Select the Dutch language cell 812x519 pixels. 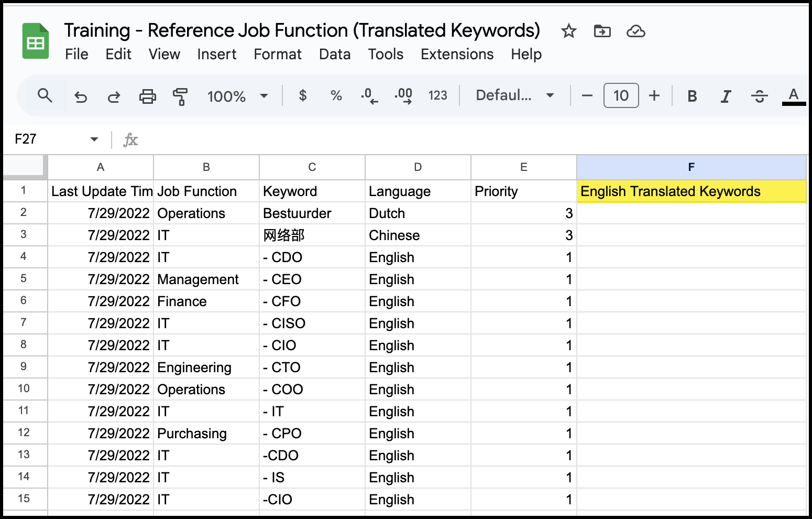418,213
